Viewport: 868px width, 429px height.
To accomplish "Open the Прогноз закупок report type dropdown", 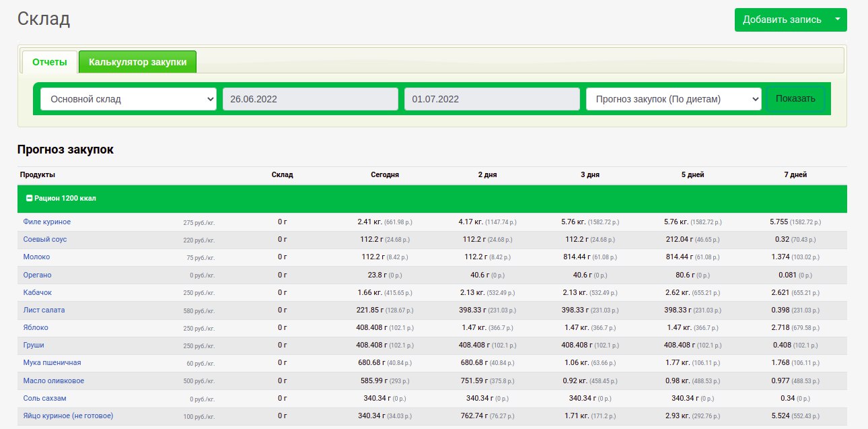I will (674, 99).
